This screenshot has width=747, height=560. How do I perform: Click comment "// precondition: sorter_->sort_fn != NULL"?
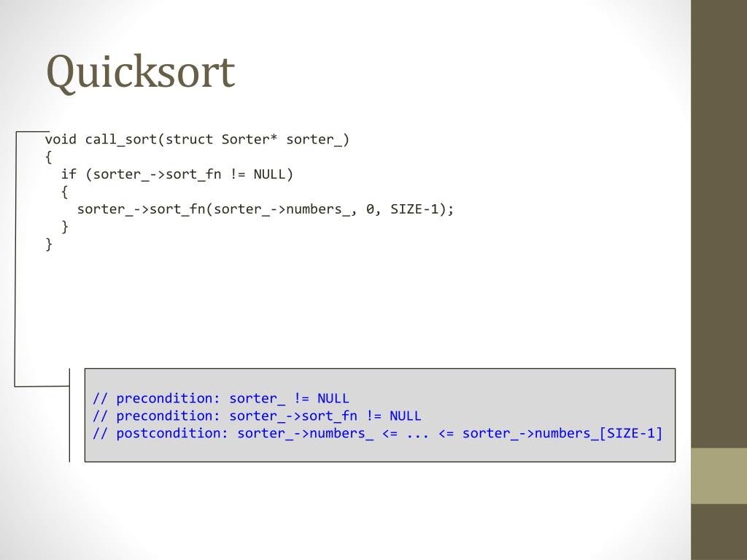(x=257, y=416)
